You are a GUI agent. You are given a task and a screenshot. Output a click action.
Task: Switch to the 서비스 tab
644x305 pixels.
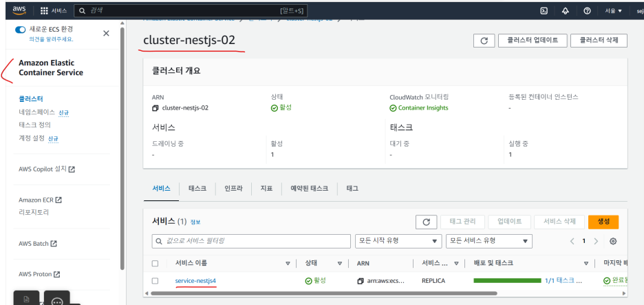tap(162, 189)
